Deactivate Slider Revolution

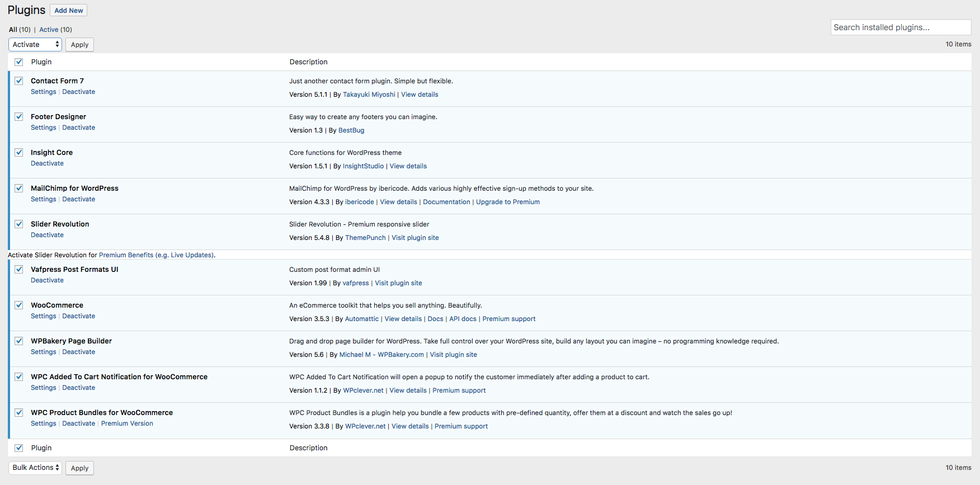48,235
